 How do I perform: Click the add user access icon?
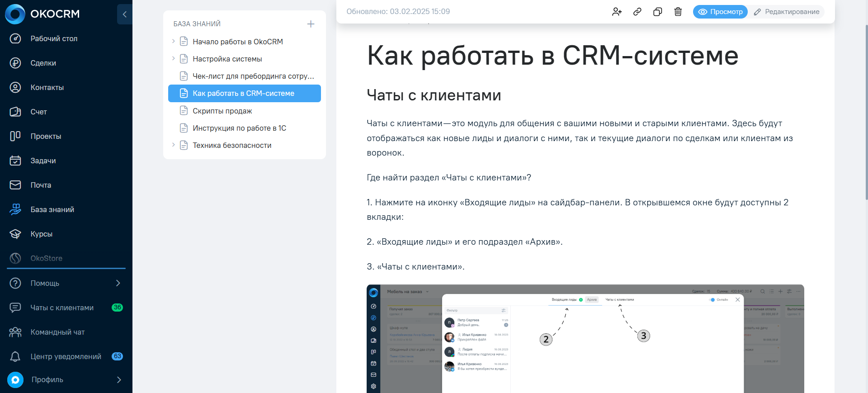point(617,12)
